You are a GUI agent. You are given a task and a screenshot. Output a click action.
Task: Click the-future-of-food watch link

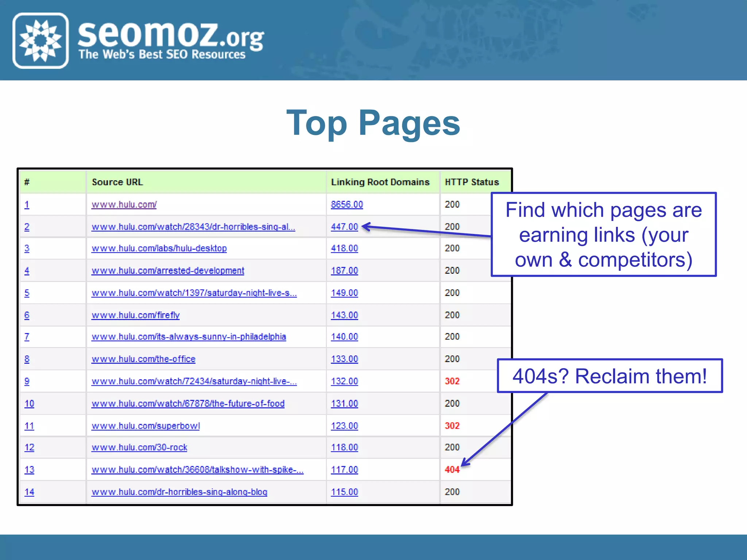point(188,404)
